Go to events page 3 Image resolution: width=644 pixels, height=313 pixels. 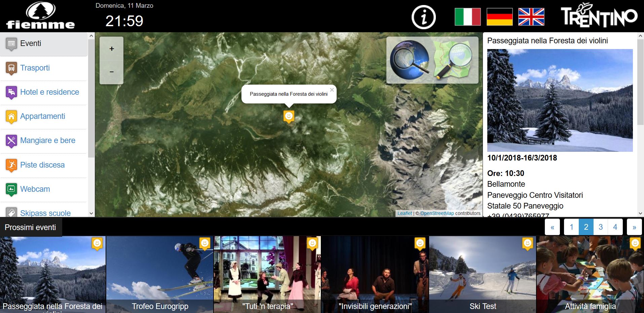coord(601,227)
